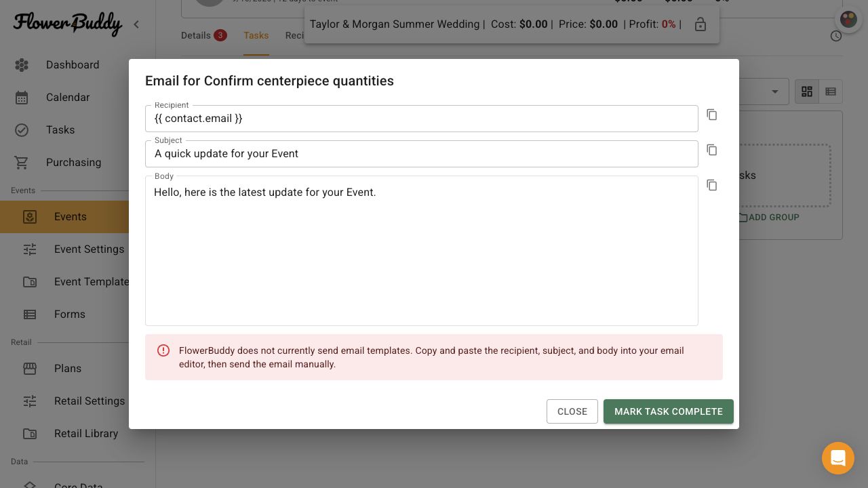
Task: Open the Retail Library folder icon
Action: 30,434
